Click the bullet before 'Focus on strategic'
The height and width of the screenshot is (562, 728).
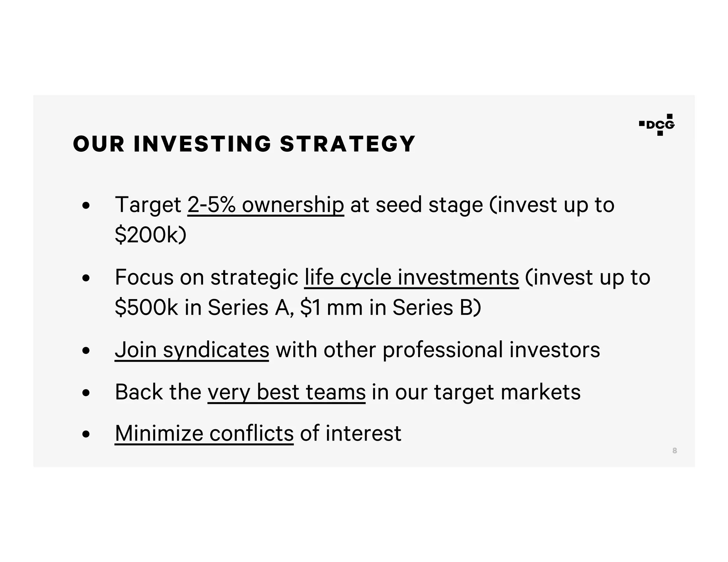[x=86, y=278]
